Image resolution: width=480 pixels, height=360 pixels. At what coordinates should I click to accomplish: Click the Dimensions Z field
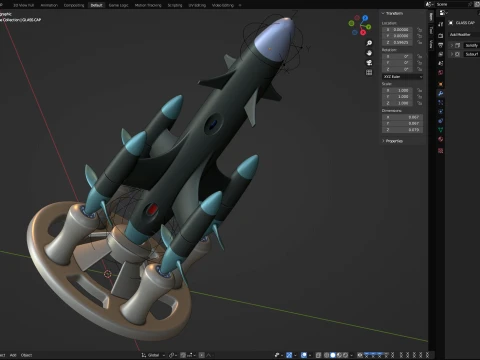pyautogui.click(x=402, y=130)
